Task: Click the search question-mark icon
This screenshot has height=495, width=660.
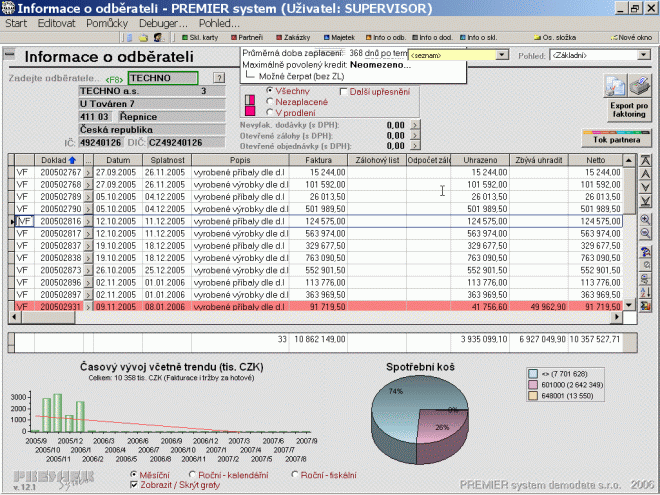Action: [x=645, y=252]
